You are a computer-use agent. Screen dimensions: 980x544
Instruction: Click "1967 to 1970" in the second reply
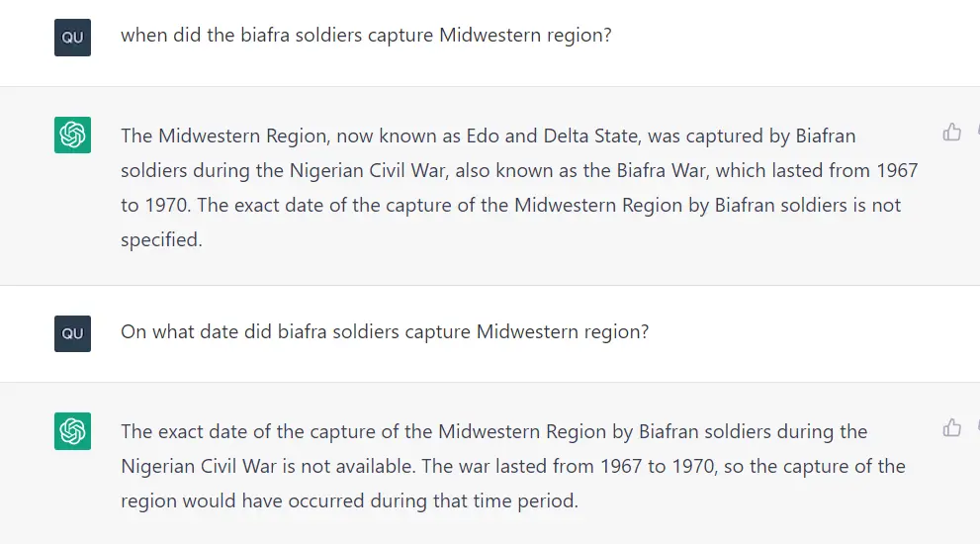(658, 466)
